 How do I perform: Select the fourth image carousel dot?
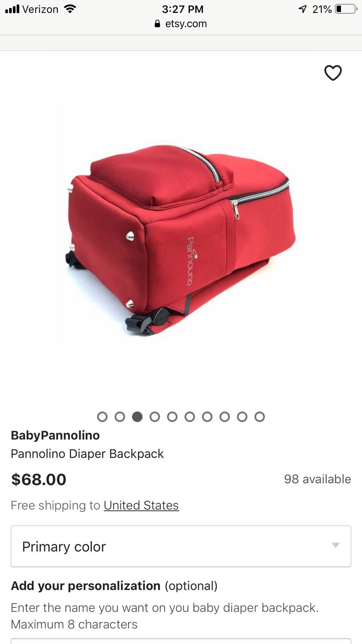(155, 417)
